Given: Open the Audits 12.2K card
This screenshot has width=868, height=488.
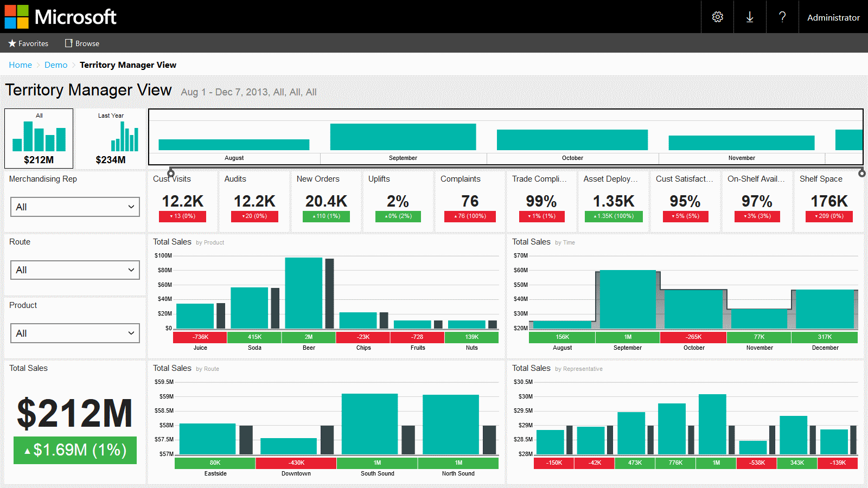Looking at the screenshot, I should pos(254,201).
